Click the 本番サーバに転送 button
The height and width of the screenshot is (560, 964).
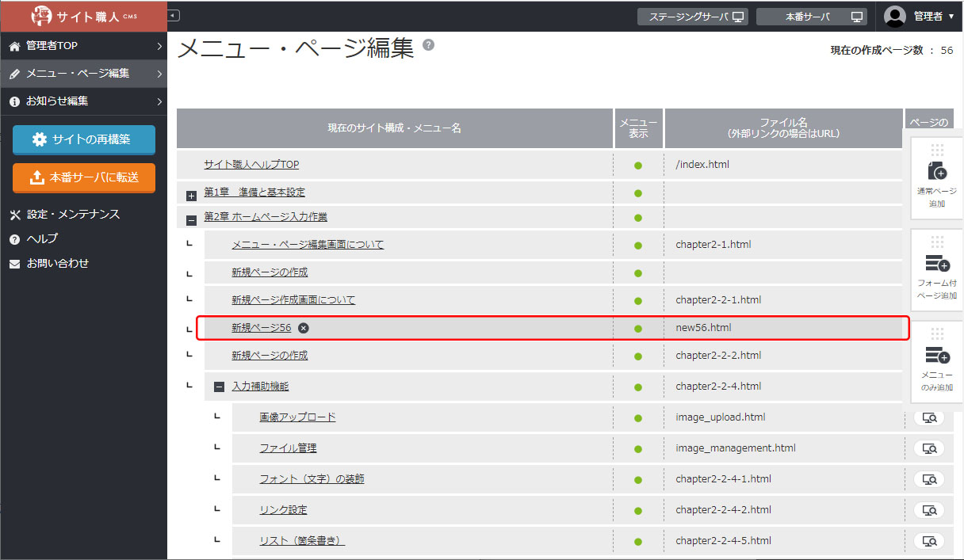(x=83, y=177)
